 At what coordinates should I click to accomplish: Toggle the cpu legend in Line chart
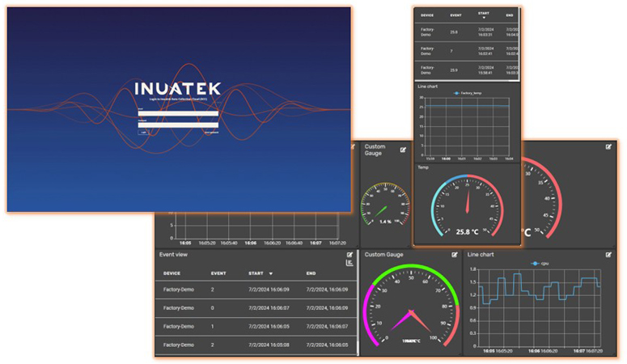[x=540, y=263]
